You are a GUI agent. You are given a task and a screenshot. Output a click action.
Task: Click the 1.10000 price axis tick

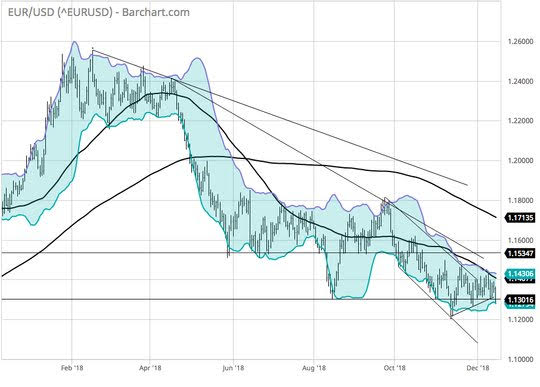point(520,359)
